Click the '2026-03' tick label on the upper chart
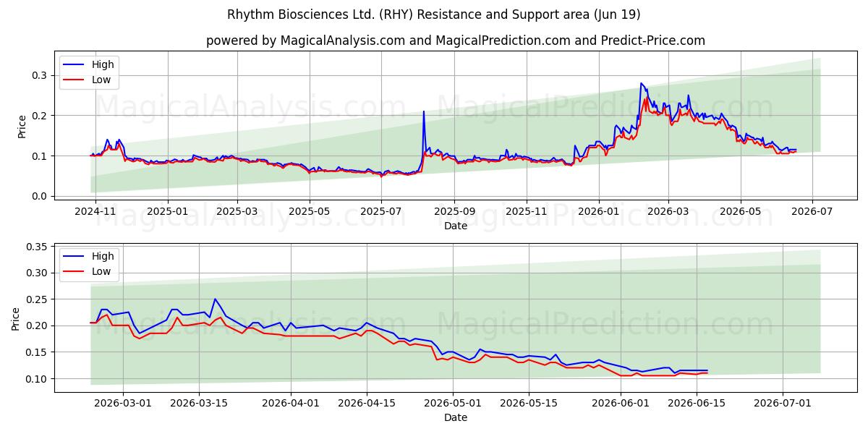The image size is (868, 434). click(668, 212)
